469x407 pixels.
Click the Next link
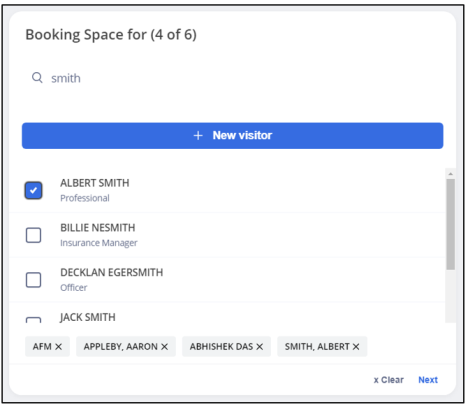pyautogui.click(x=428, y=380)
